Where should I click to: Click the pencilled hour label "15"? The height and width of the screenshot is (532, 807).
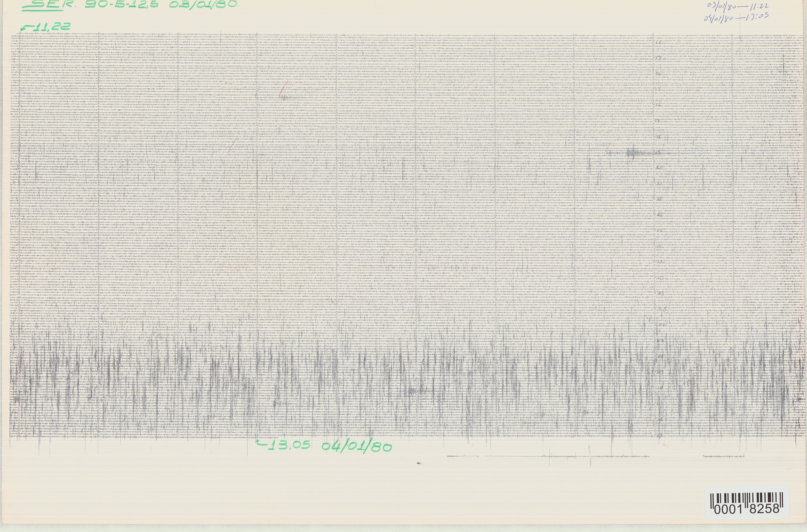click(658, 89)
